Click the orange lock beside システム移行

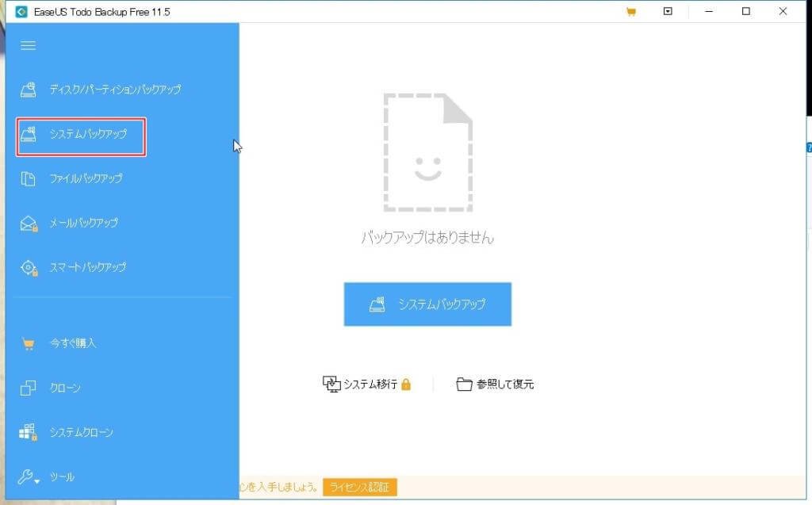click(406, 384)
